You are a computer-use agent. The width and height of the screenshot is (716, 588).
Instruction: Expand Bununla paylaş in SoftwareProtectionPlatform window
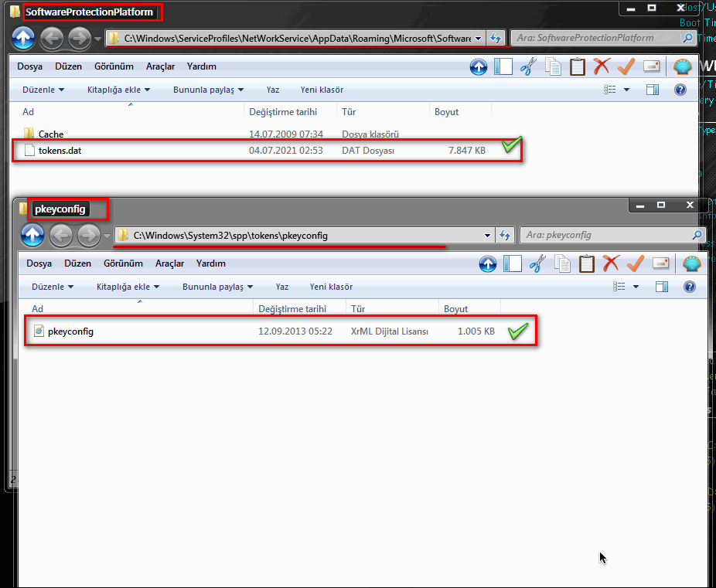tap(208, 90)
